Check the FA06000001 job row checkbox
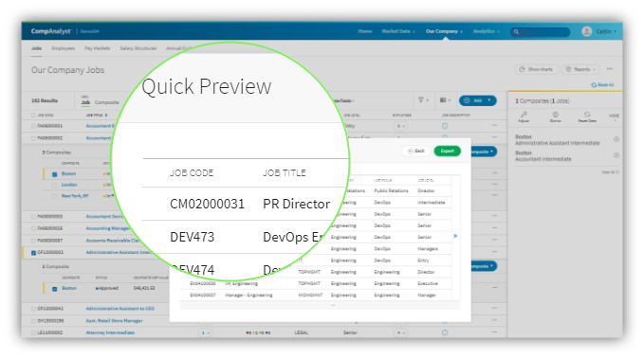644x359 pixels. [x=34, y=126]
